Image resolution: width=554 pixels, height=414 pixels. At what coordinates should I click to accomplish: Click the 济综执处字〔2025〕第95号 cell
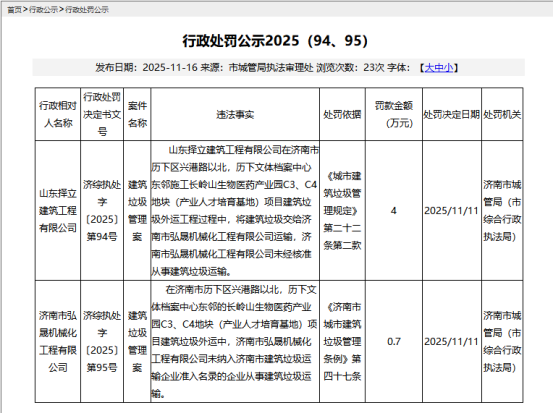(x=102, y=342)
